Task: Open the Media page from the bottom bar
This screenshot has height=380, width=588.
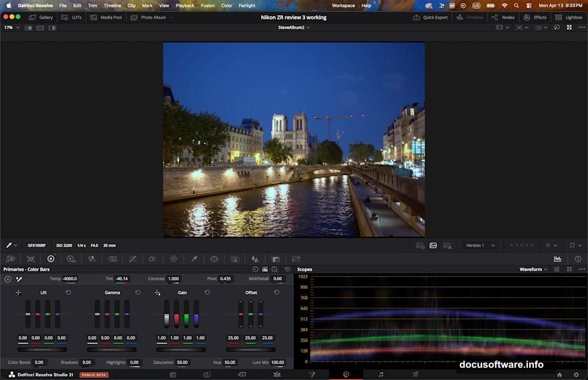Action: 172,374
